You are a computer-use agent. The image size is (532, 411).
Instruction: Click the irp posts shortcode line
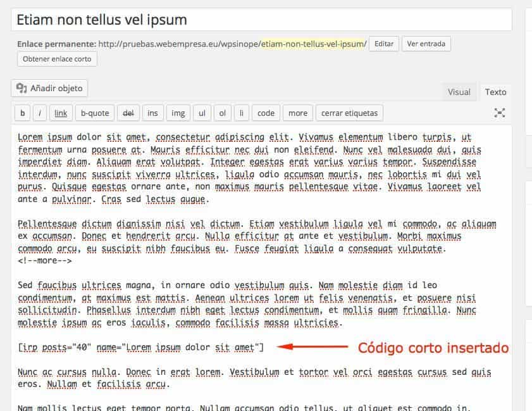tap(140, 348)
